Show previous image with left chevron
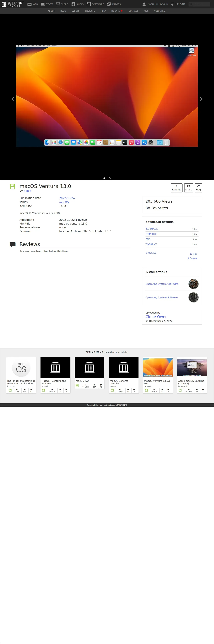 point(13,99)
